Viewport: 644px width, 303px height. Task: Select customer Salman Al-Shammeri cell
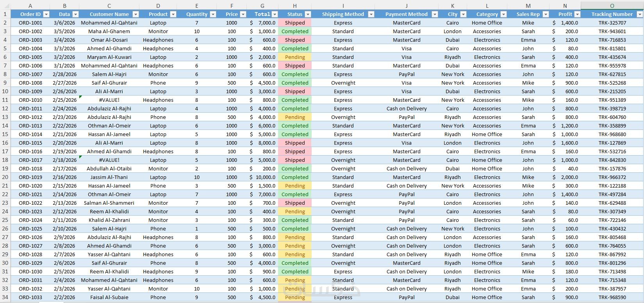click(x=109, y=203)
